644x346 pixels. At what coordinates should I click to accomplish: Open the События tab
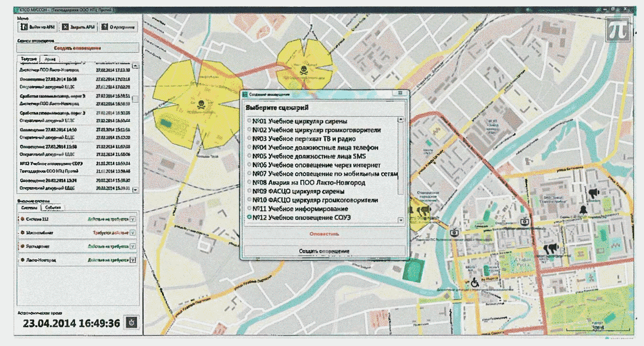(x=53, y=207)
